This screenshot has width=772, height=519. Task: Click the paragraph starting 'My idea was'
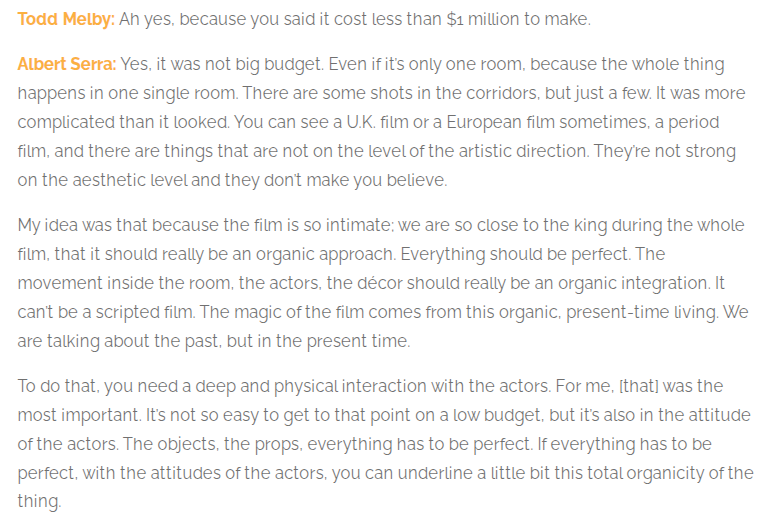point(383,283)
